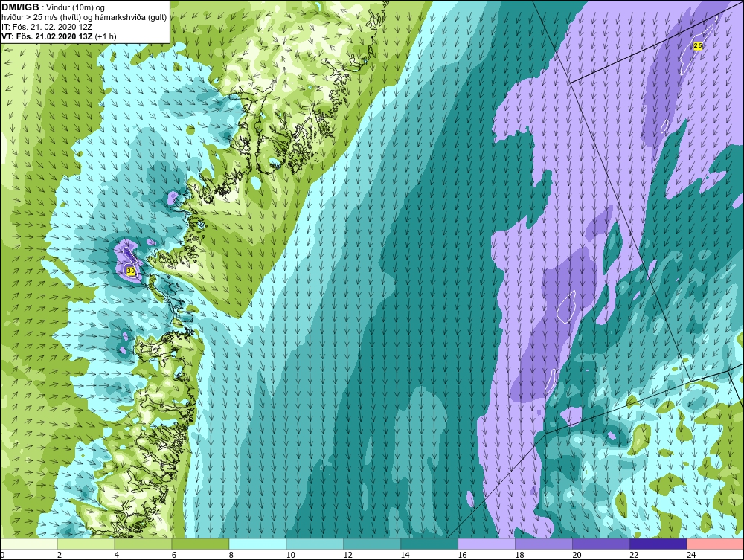Click legend tick label 6

tap(174, 555)
